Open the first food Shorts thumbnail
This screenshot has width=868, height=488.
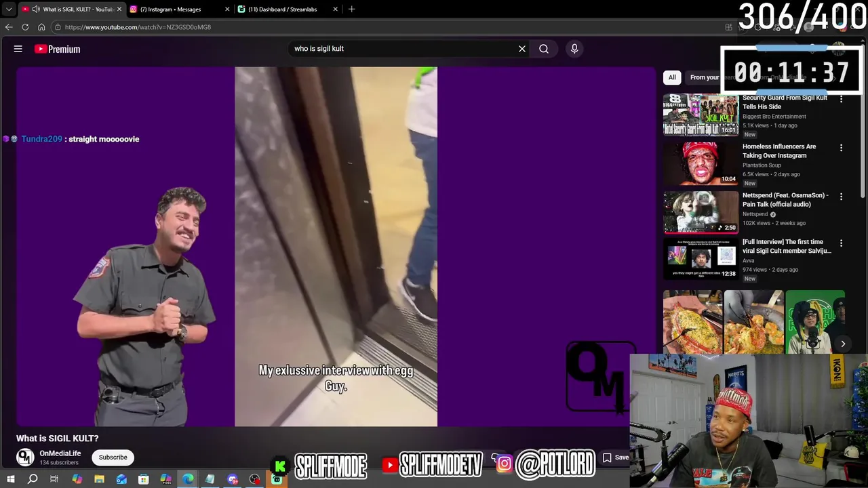[692, 322]
